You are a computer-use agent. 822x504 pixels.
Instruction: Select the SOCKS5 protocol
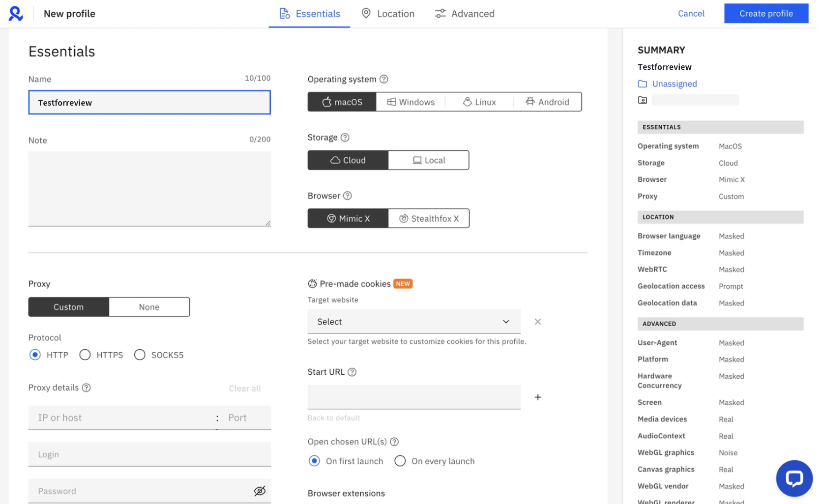139,354
